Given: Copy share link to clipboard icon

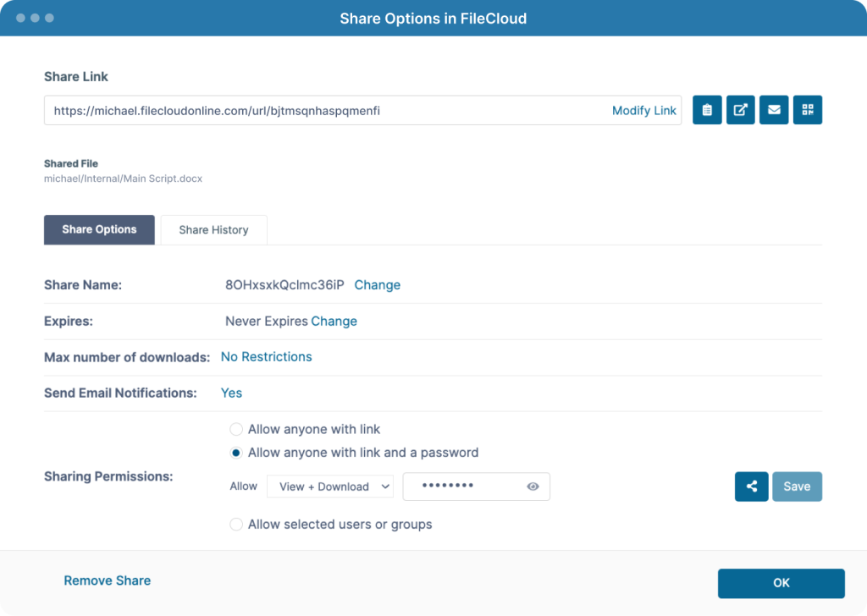Looking at the screenshot, I should pos(707,110).
